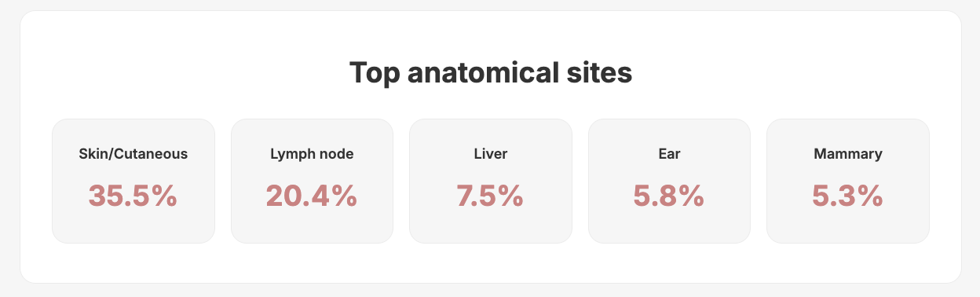Click the Top anatomical sites heading
This screenshot has height=297, width=980.
point(491,73)
